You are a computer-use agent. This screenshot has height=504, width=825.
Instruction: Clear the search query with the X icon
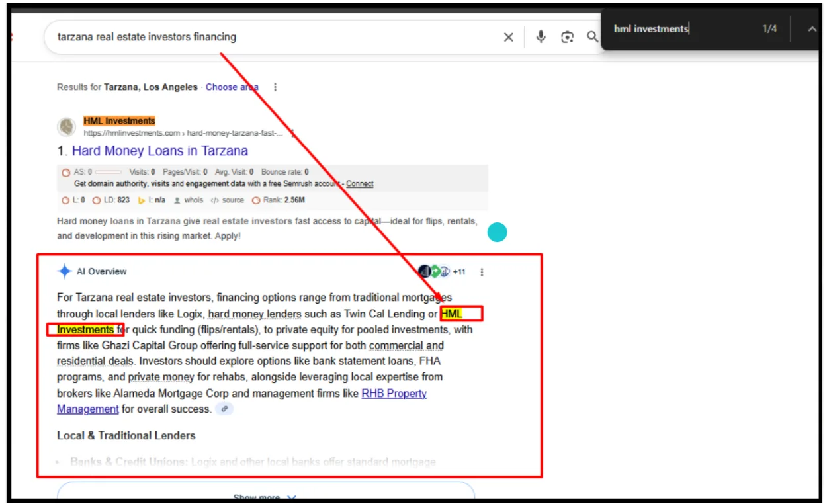(508, 37)
